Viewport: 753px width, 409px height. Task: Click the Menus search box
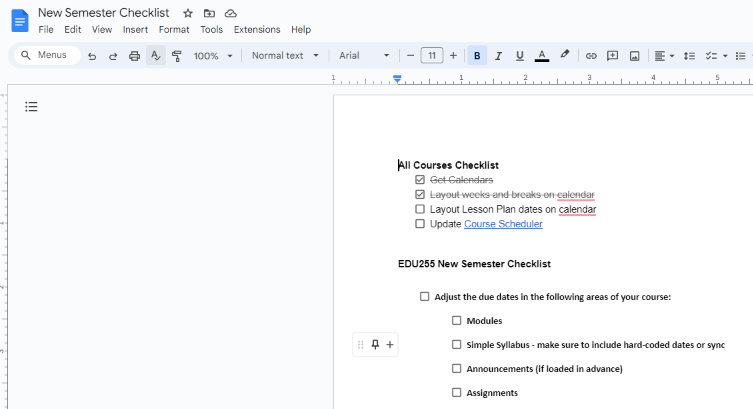tap(47, 55)
